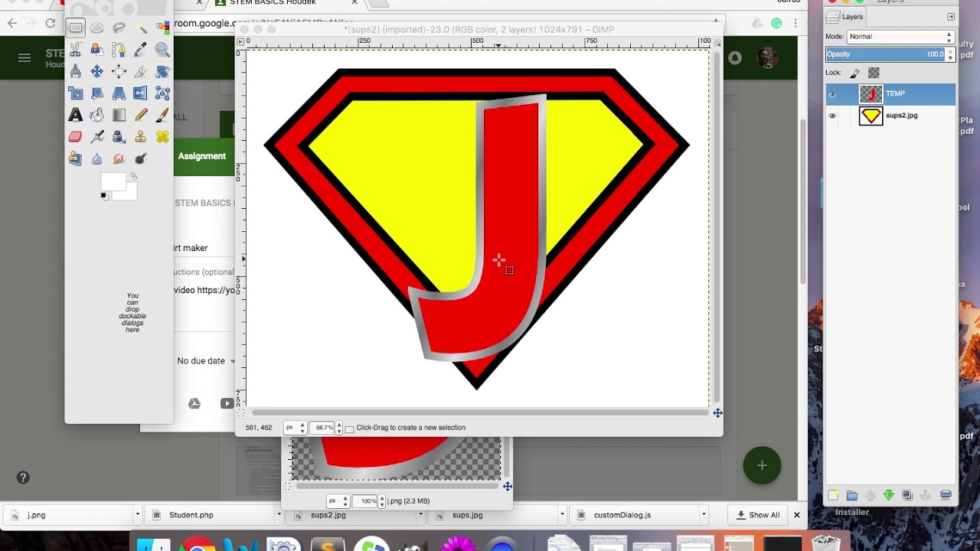The width and height of the screenshot is (980, 551).
Task: Switch to the Layers tab
Action: click(847, 17)
